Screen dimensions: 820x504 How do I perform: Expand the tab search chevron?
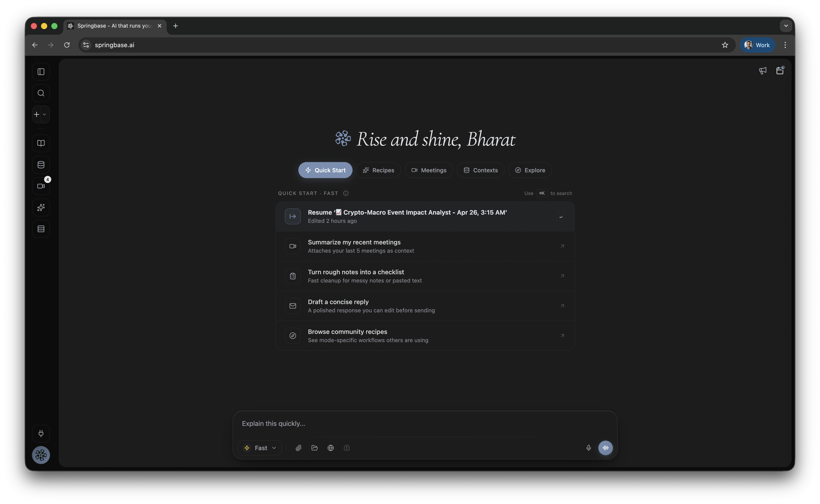pos(786,26)
